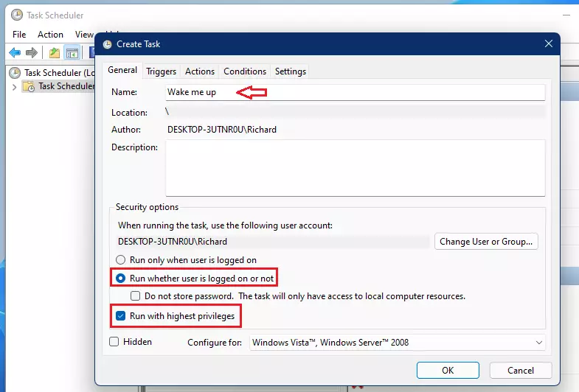This screenshot has height=392, width=579.
Task: Click the Up one level folder icon
Action: coord(55,53)
